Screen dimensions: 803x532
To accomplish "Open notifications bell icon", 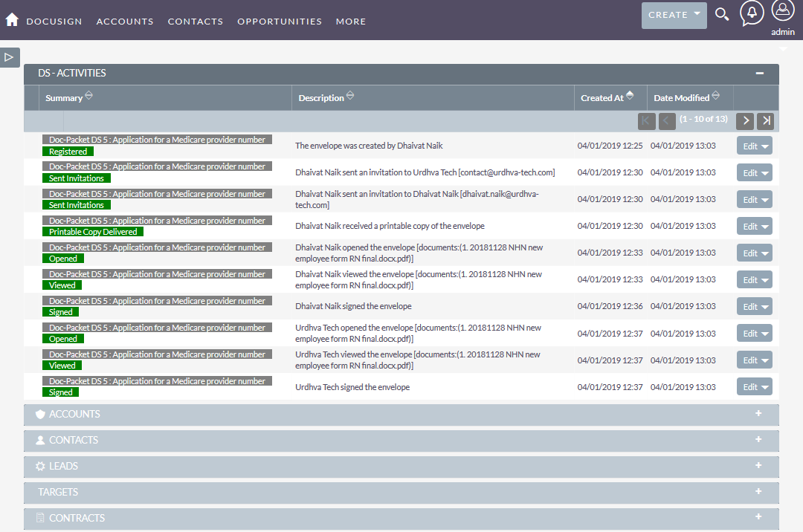I will tap(751, 13).
